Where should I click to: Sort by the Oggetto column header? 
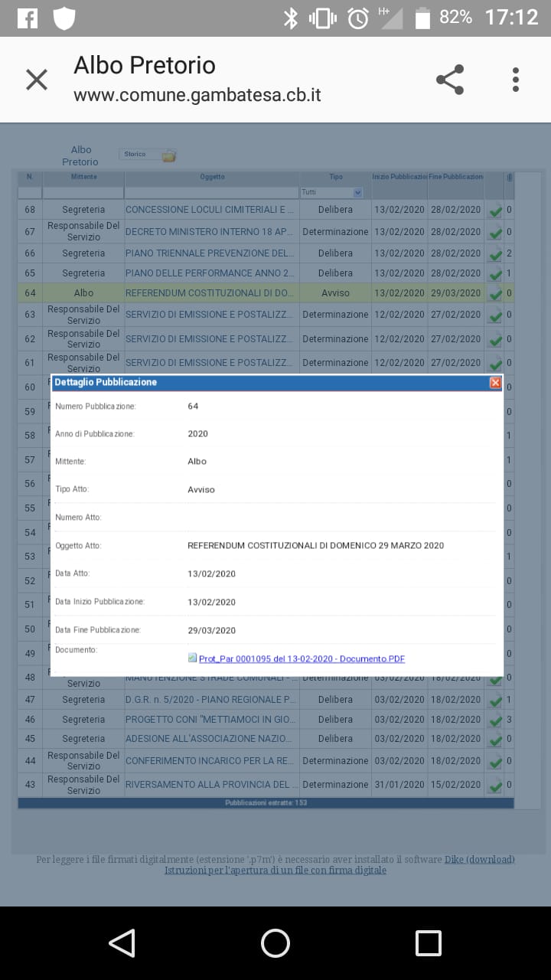(212, 177)
